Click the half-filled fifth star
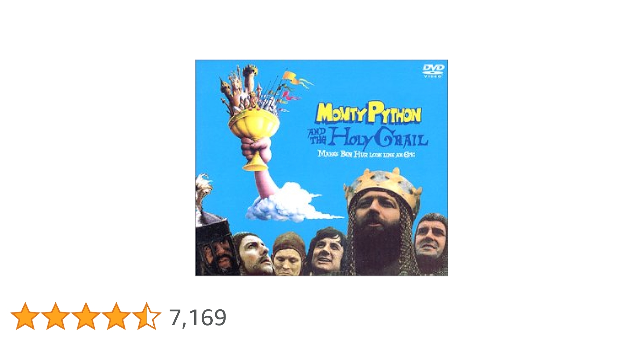This screenshot has width=644, height=337. point(146,316)
